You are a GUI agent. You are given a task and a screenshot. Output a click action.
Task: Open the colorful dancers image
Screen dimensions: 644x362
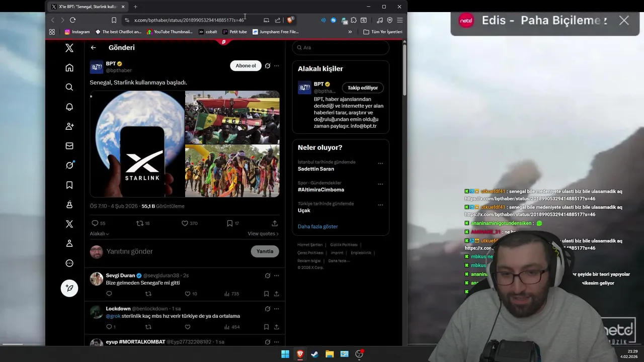(232, 171)
